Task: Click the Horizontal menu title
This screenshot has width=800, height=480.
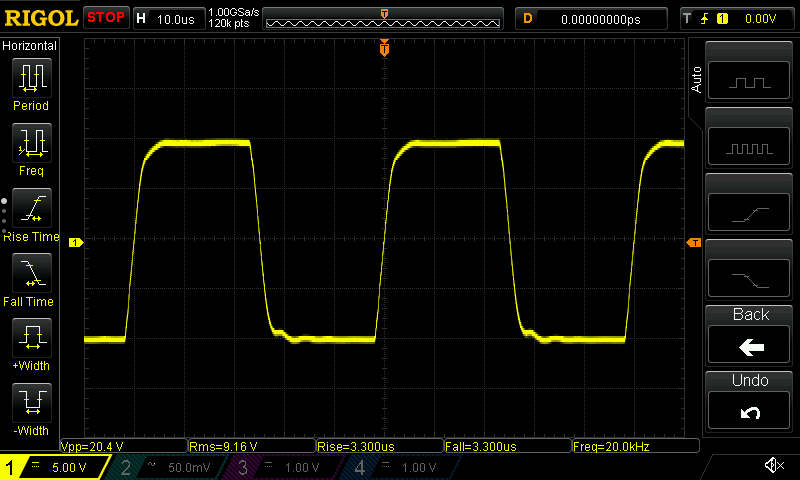Action: (x=30, y=45)
